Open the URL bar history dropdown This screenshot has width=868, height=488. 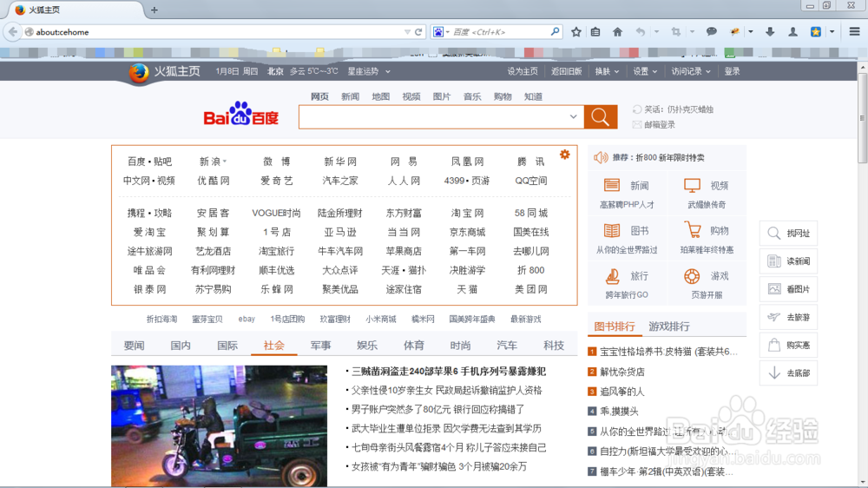click(407, 32)
